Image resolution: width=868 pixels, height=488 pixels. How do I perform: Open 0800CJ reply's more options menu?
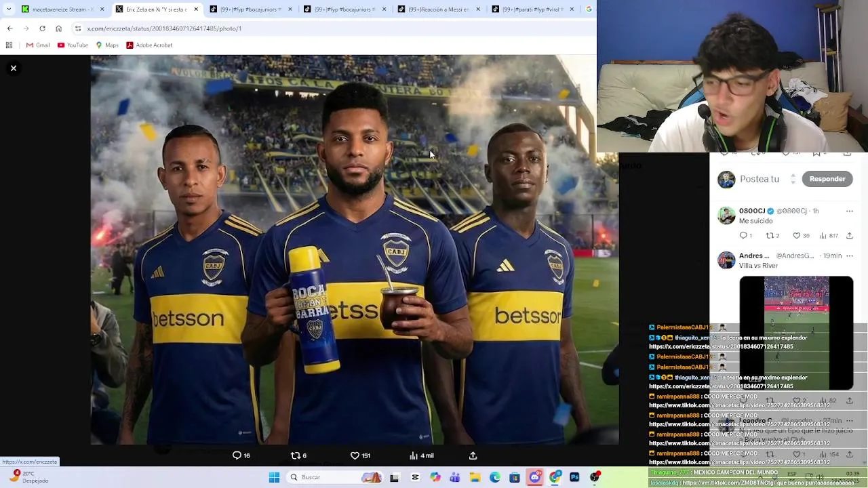849,211
